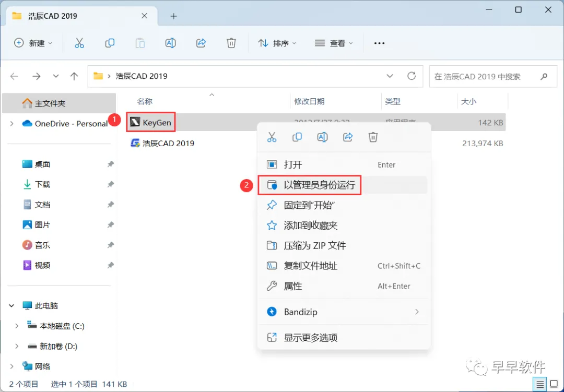Viewport: 564px width, 392px height.
Task: Collapse the 此电脑 tree node
Action: click(11, 306)
